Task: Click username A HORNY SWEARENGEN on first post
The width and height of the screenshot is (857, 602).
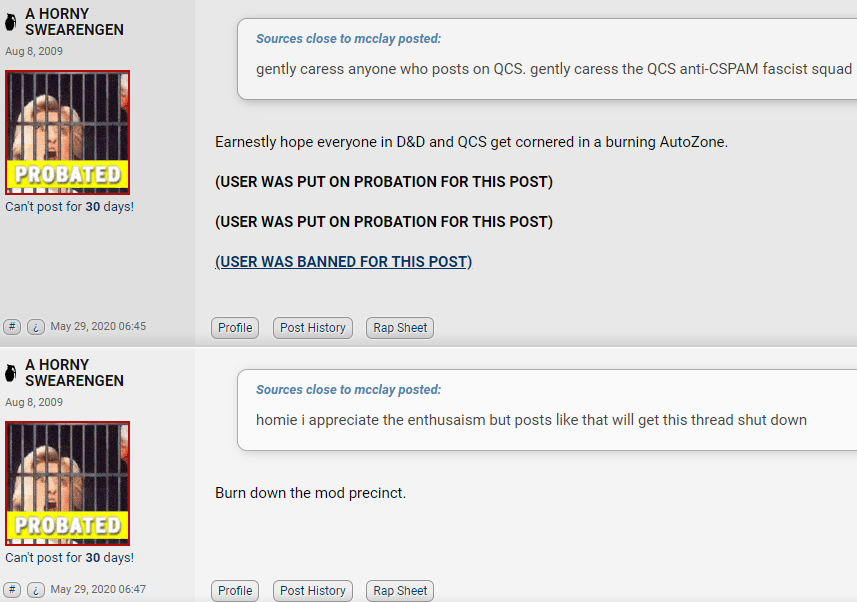Action: click(x=74, y=22)
